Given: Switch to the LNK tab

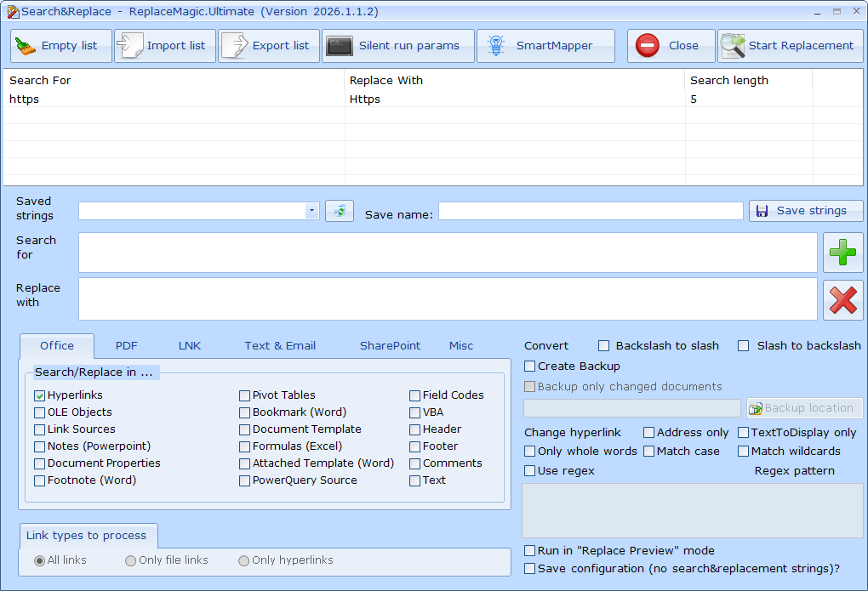Looking at the screenshot, I should 189,346.
